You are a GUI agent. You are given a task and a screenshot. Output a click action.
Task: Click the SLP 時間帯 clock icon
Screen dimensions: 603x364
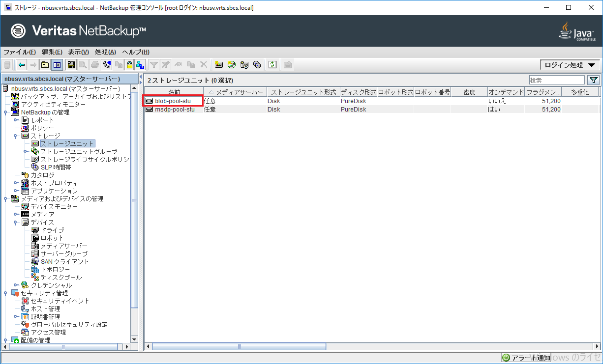[35, 168]
